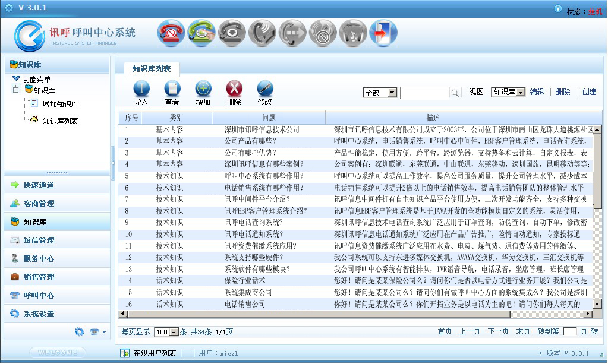Sort by 问题 column header
Screen dimensions: 608x364
click(x=269, y=118)
